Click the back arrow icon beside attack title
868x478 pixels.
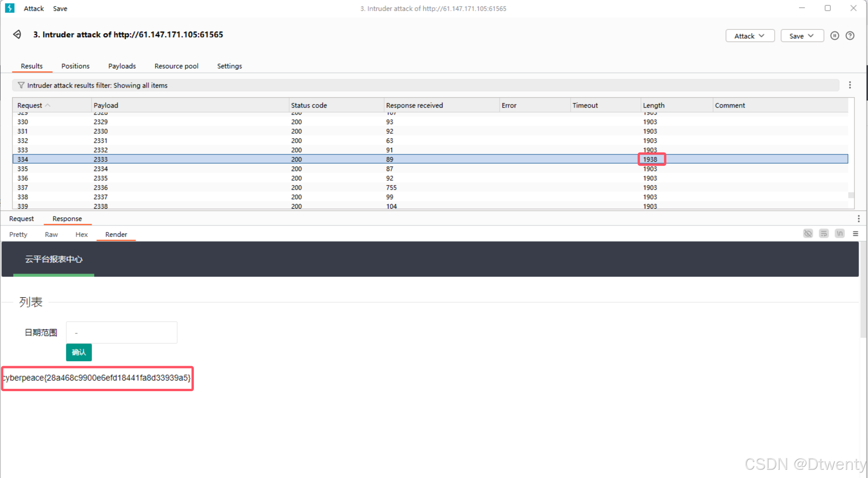[x=17, y=34]
